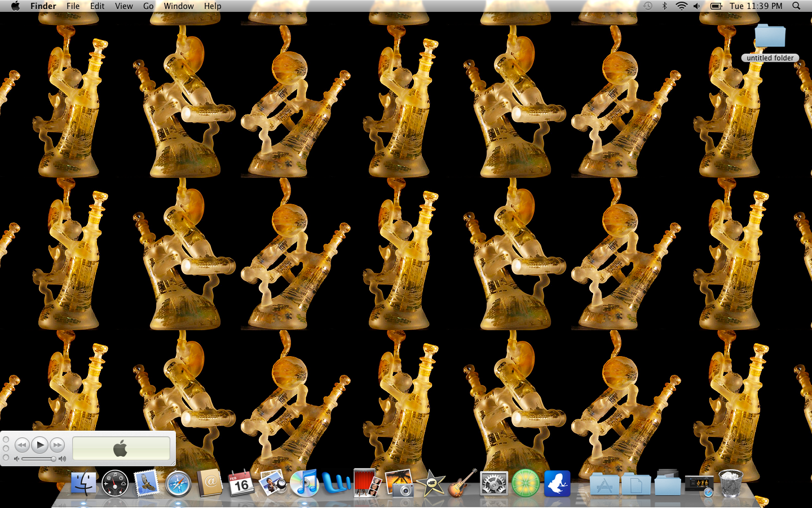Open the File menu
The width and height of the screenshot is (812, 508).
[73, 6]
